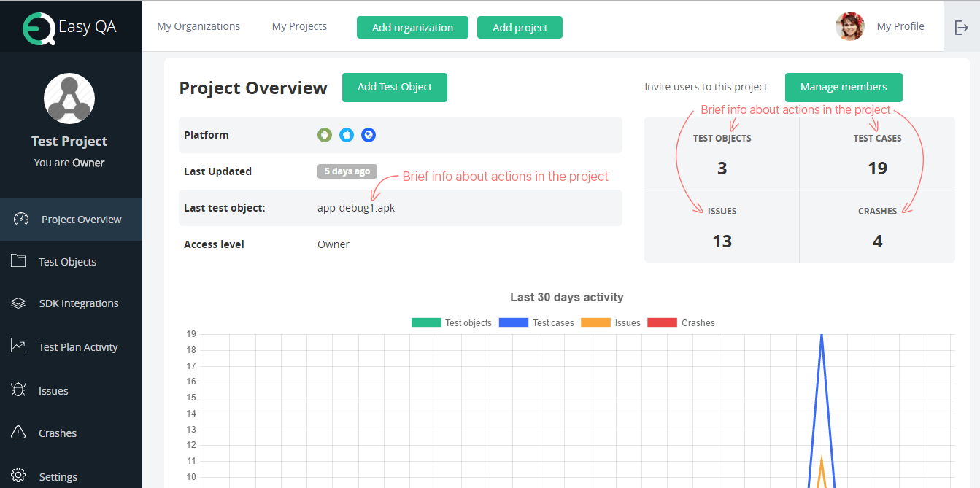Click the Project Overview gauge icon
The width and height of the screenshot is (980, 488).
click(x=21, y=219)
